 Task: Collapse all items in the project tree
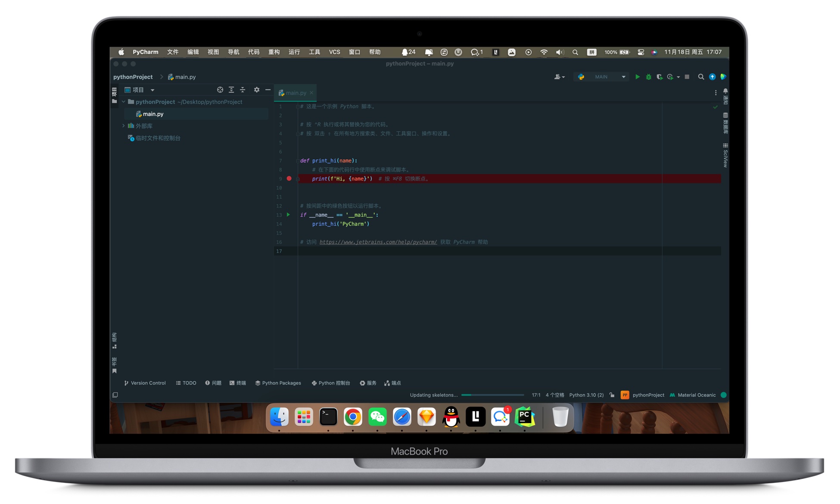click(243, 90)
